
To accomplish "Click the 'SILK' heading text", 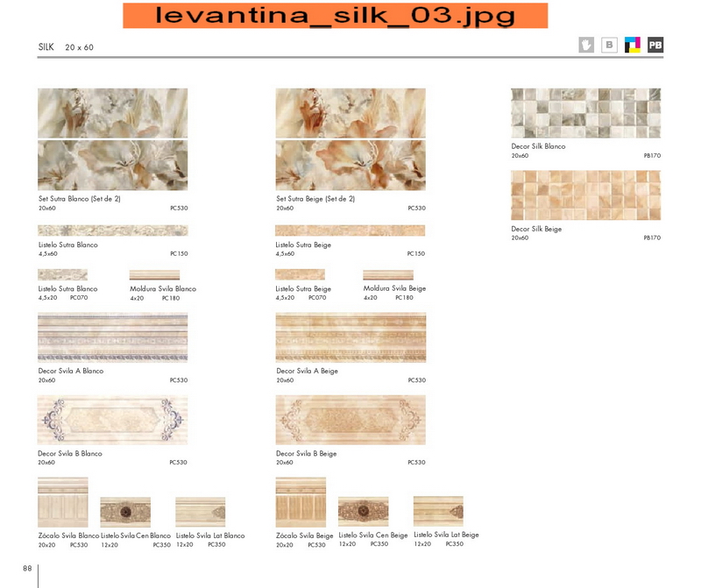I will coord(46,46).
